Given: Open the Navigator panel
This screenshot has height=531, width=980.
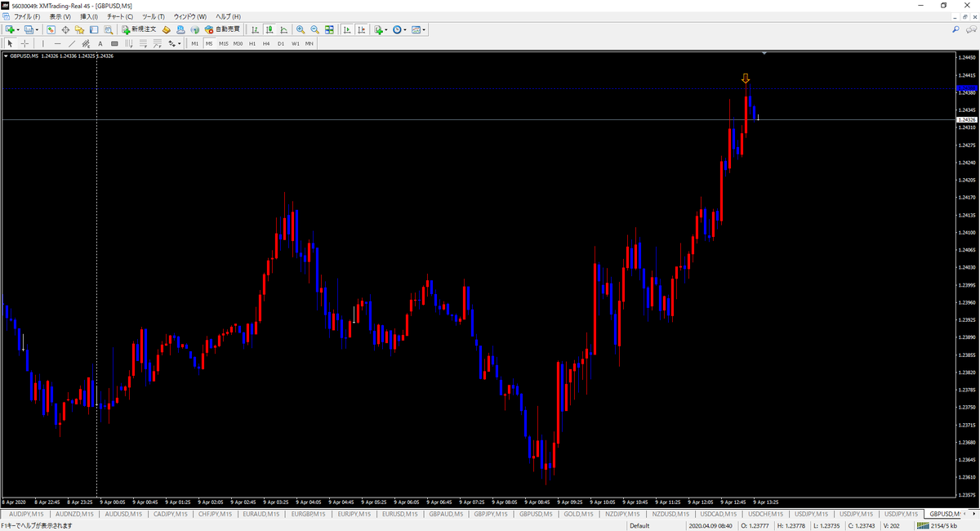Looking at the screenshot, I should click(79, 29).
